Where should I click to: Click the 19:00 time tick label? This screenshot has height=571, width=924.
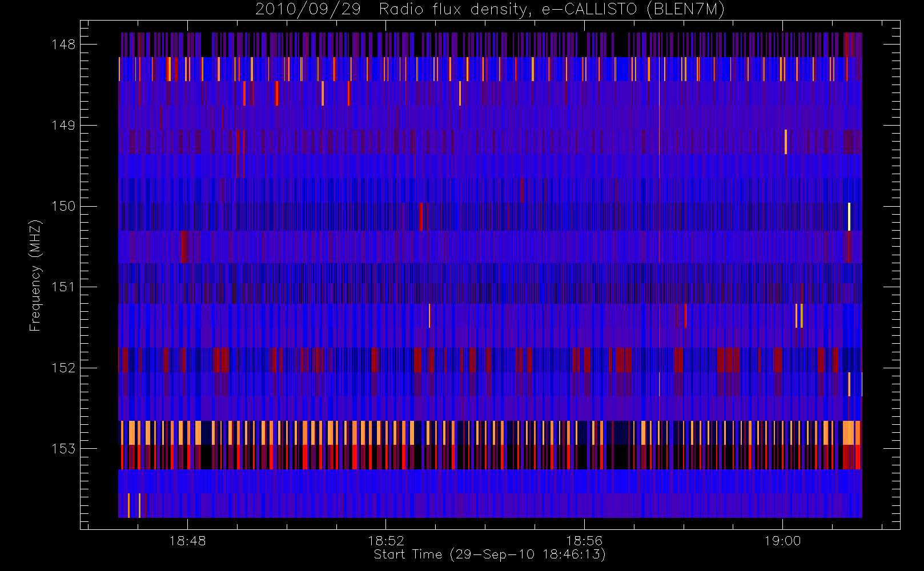coord(782,541)
